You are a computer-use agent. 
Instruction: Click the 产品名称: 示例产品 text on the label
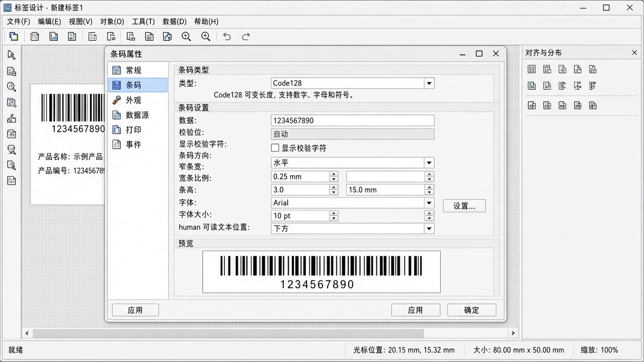pos(70,157)
